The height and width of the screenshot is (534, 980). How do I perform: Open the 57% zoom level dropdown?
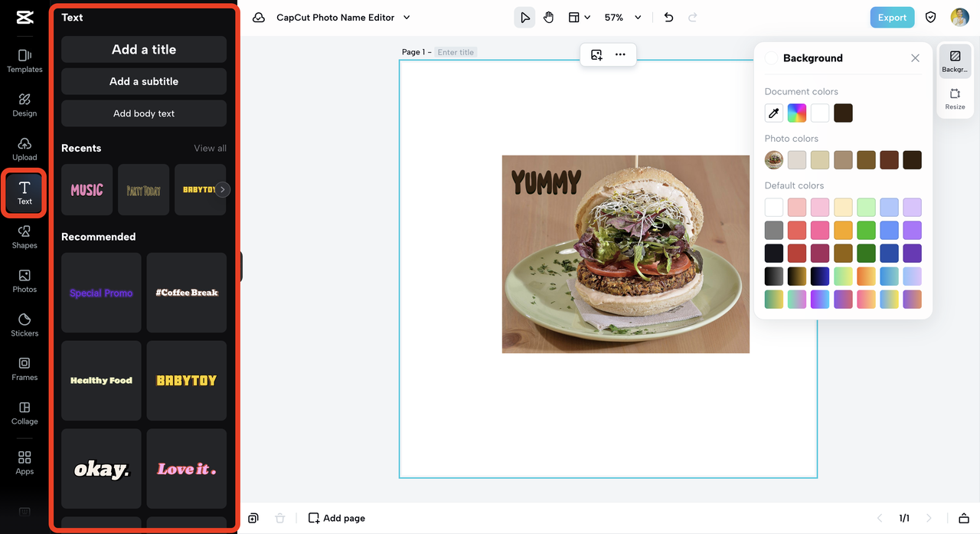coord(622,18)
